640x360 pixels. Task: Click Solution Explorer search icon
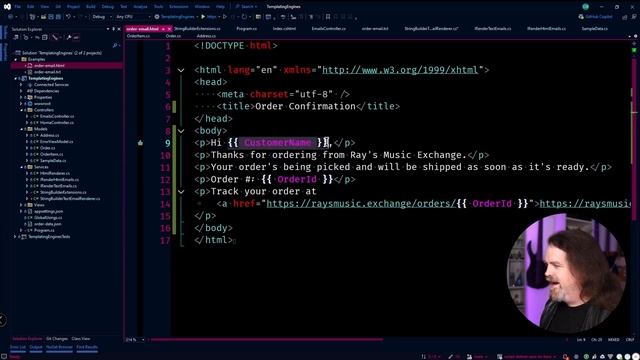click(115, 45)
